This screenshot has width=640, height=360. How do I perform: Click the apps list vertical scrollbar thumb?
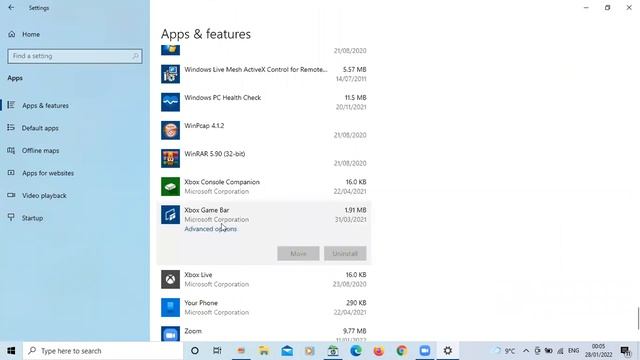[x=638, y=318]
